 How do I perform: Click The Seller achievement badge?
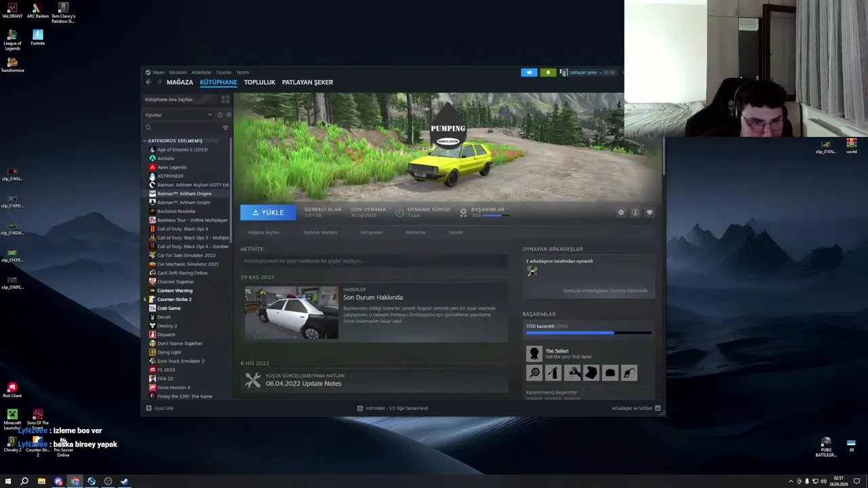[x=534, y=354]
